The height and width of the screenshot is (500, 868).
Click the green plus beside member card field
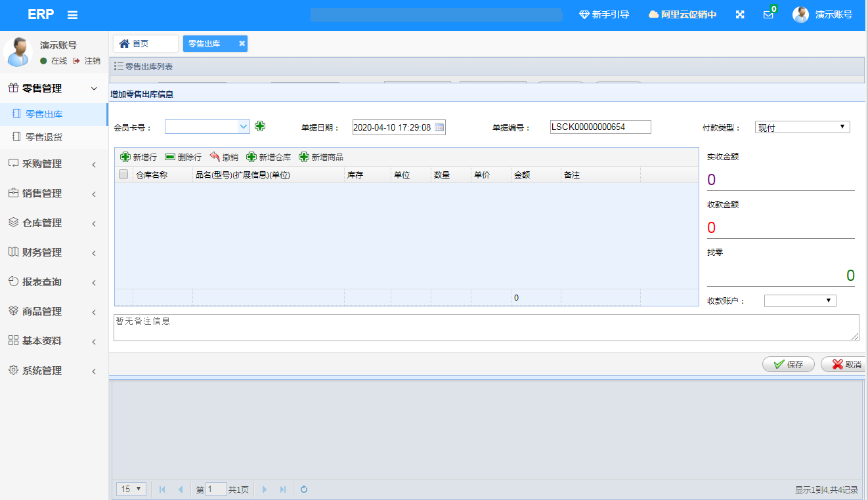pos(260,126)
